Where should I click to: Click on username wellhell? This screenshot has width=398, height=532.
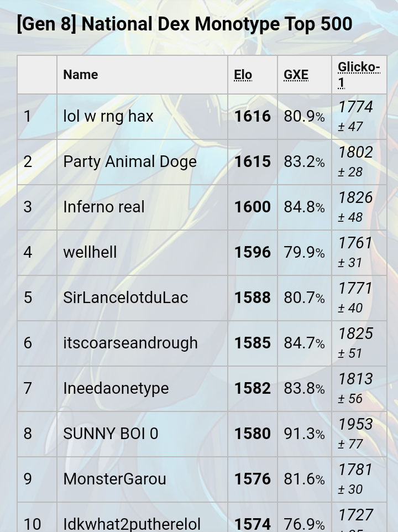(90, 252)
